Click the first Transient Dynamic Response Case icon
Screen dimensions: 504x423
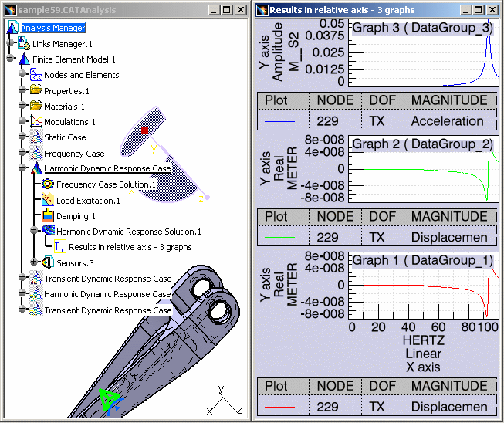(x=36, y=278)
